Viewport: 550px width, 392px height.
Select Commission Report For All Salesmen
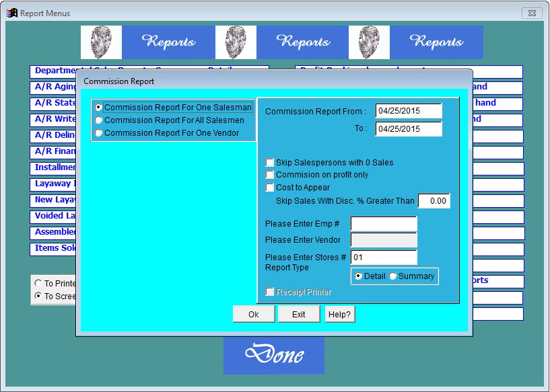[x=99, y=120]
